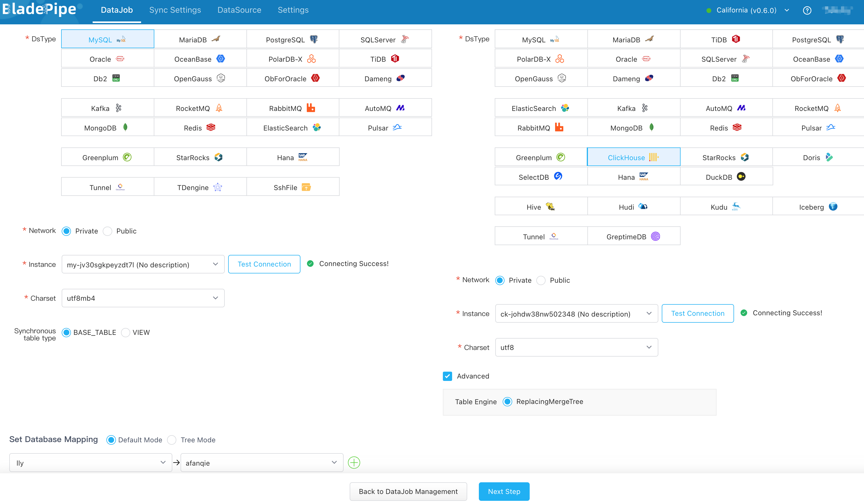
Task: Click the Next Step button
Action: click(504, 491)
